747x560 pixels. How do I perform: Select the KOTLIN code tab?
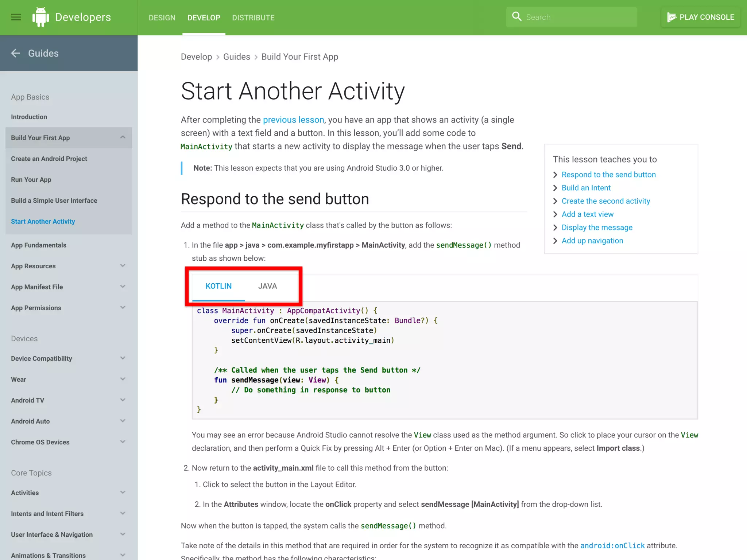[218, 286]
